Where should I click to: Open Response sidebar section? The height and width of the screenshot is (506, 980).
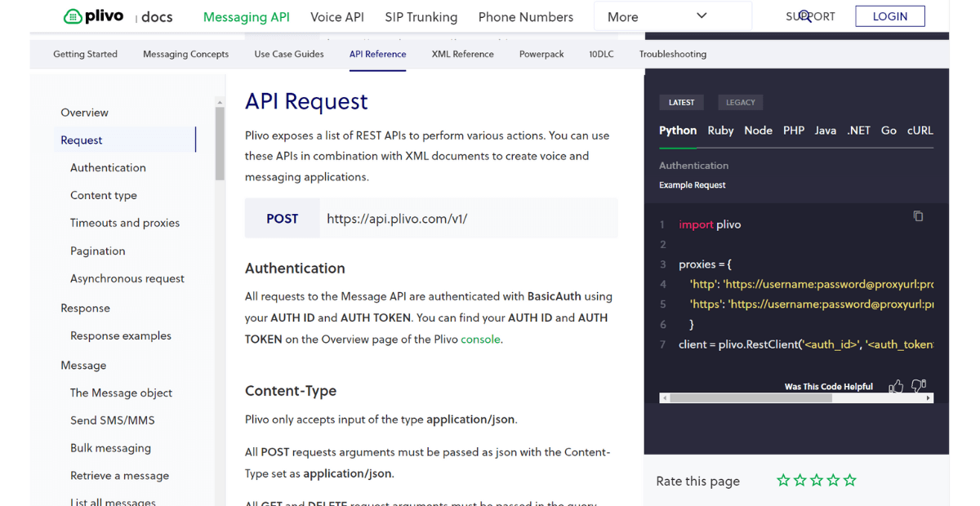click(85, 308)
